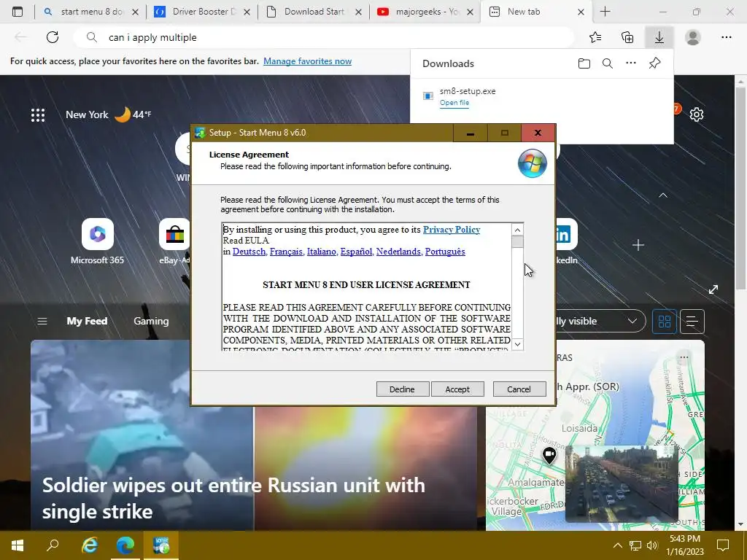
Task: Click the license text scroll-up arrow
Action: coord(517,230)
